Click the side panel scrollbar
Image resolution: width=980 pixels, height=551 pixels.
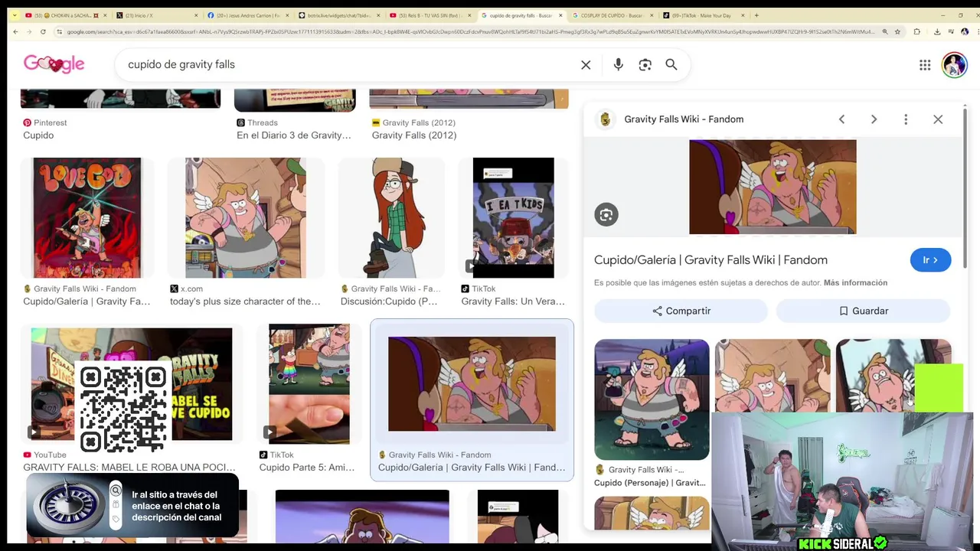point(965,187)
